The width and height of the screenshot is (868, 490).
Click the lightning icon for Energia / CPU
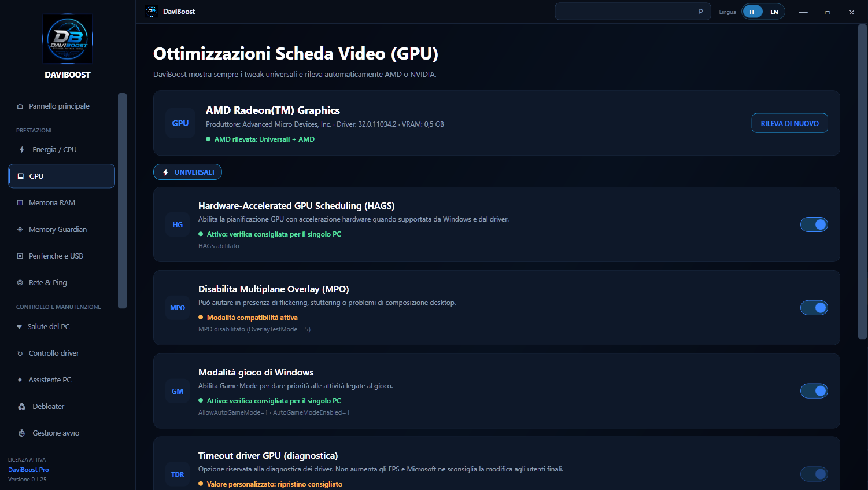[21, 150]
